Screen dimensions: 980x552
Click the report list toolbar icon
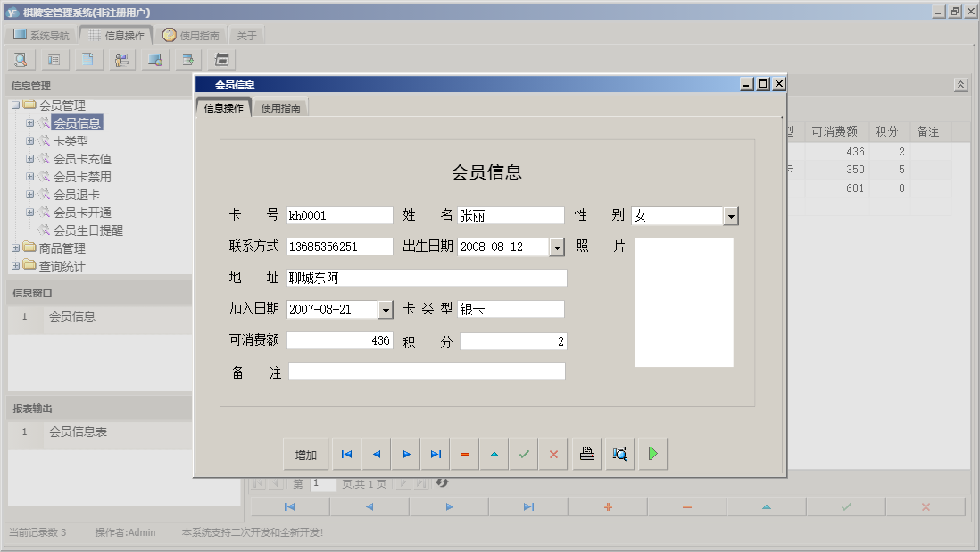pos(54,59)
